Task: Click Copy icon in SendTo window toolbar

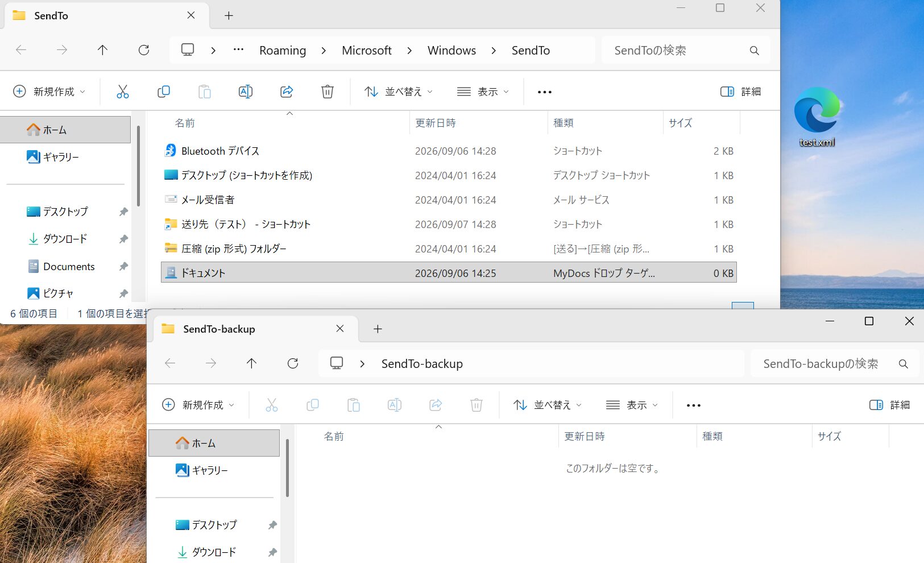Action: [x=164, y=92]
